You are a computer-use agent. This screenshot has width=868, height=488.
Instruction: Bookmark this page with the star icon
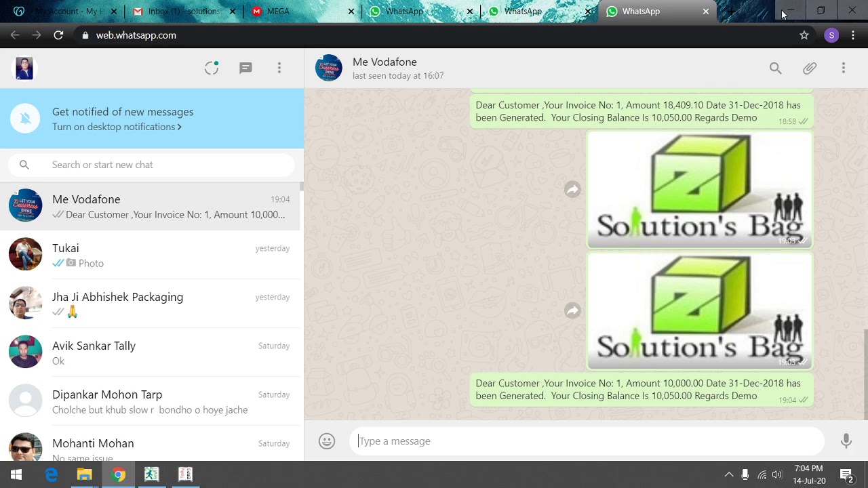tap(804, 35)
